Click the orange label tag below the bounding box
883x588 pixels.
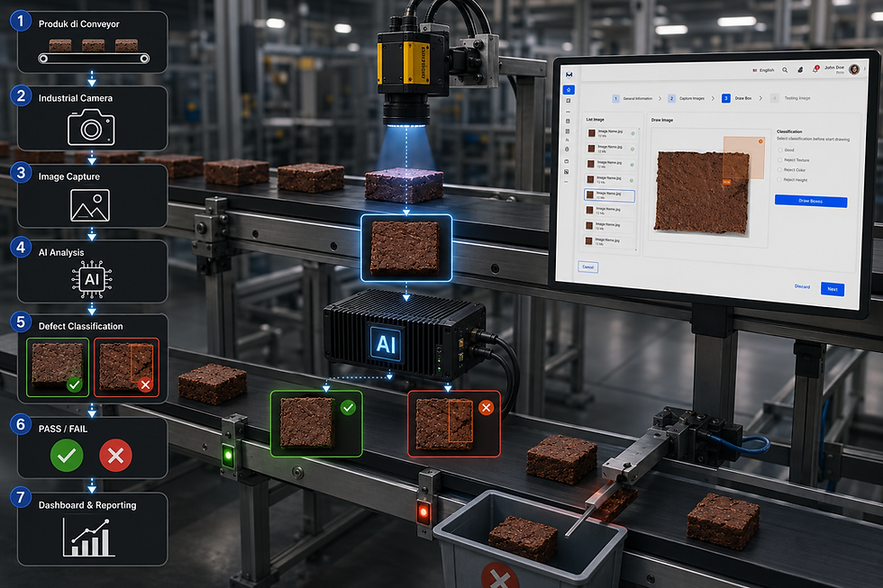click(x=726, y=182)
